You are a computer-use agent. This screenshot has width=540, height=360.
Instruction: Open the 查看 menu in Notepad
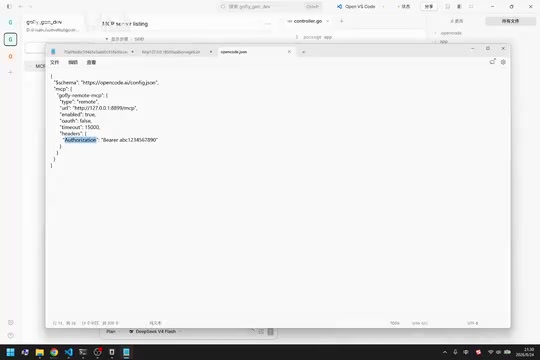pyautogui.click(x=91, y=62)
